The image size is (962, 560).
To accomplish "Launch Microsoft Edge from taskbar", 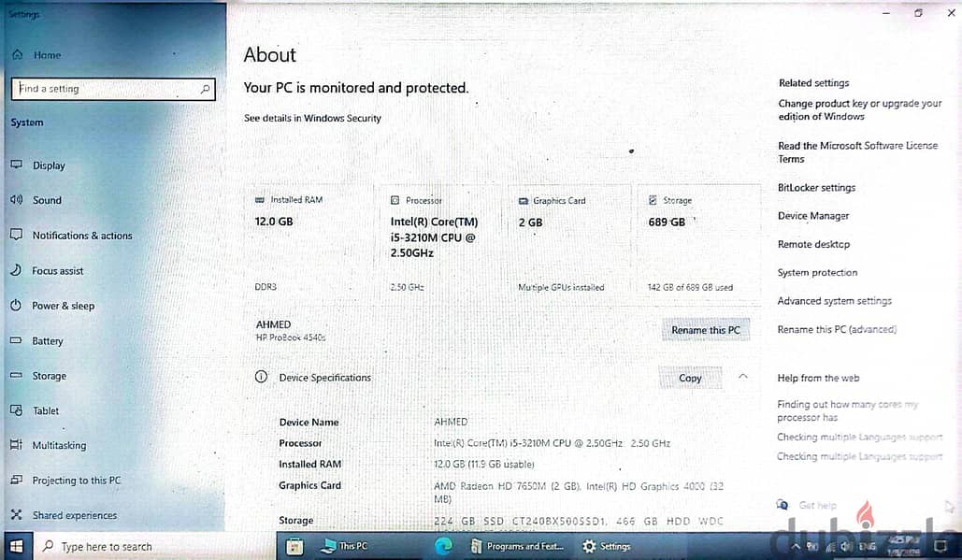I will pyautogui.click(x=443, y=546).
